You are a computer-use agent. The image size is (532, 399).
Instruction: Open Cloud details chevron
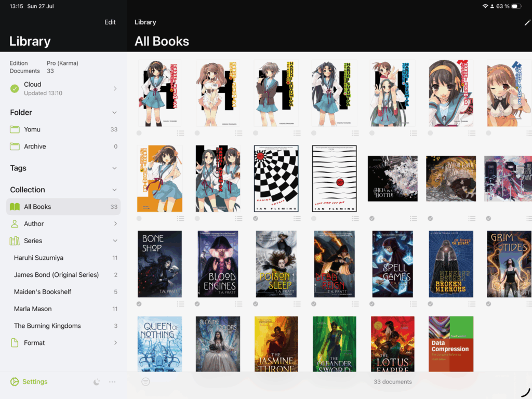pyautogui.click(x=115, y=88)
